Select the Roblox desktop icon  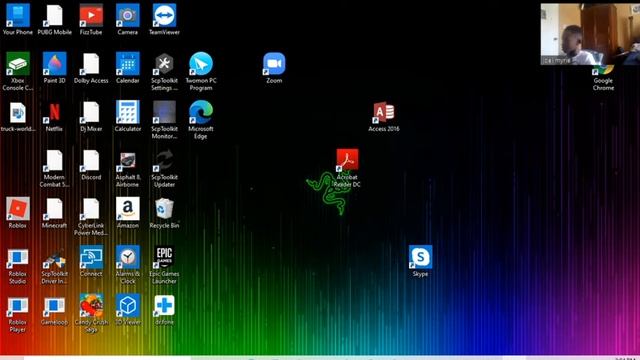(x=18, y=209)
